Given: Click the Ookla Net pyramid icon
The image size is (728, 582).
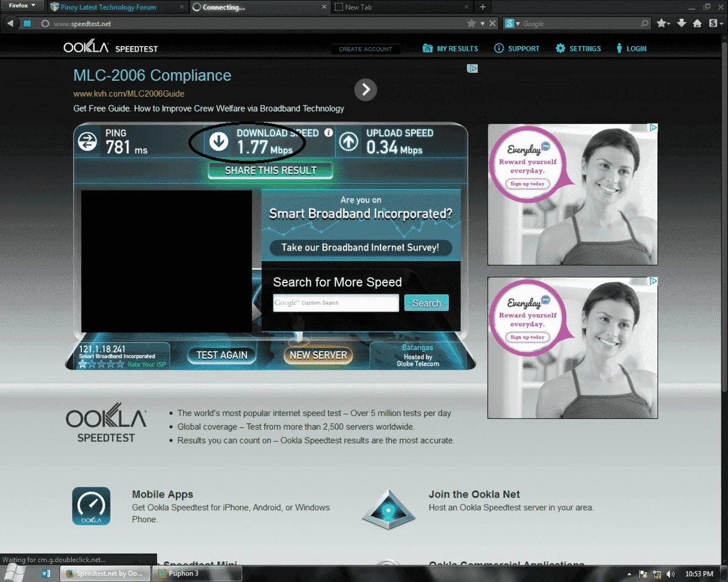Looking at the screenshot, I should coord(388,509).
